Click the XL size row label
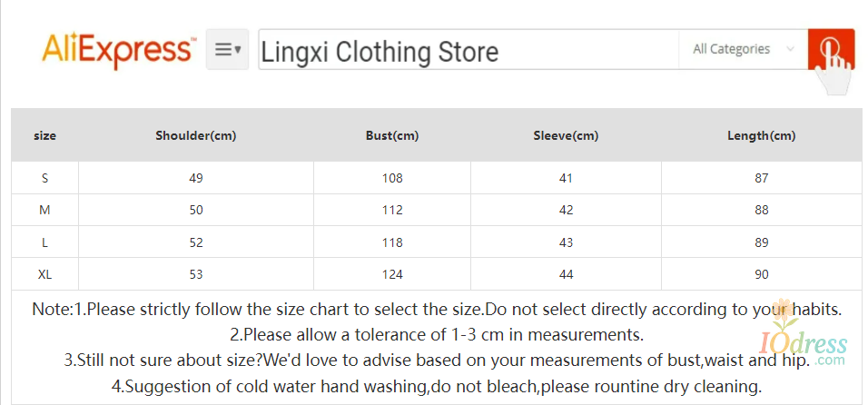 point(44,274)
